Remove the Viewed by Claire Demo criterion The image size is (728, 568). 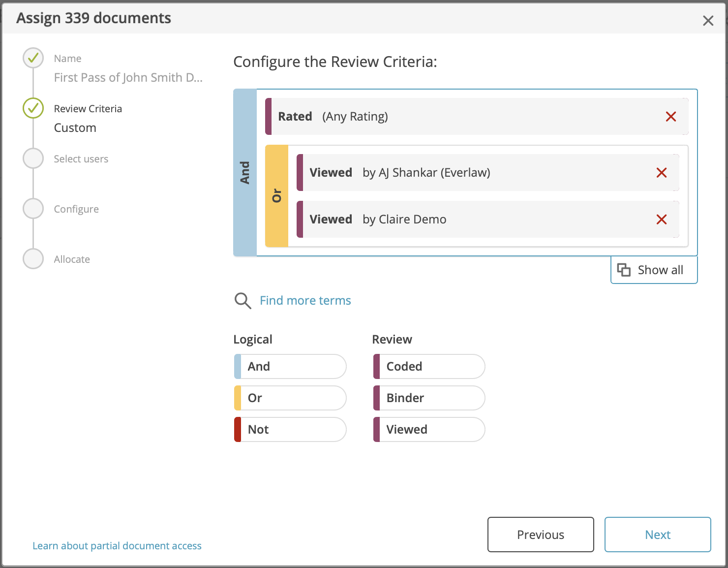pyautogui.click(x=661, y=220)
